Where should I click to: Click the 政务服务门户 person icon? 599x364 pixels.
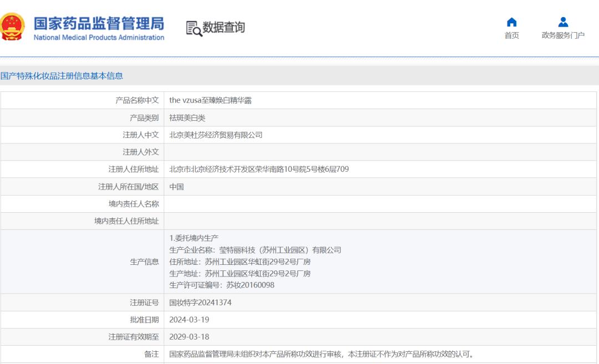(x=563, y=22)
